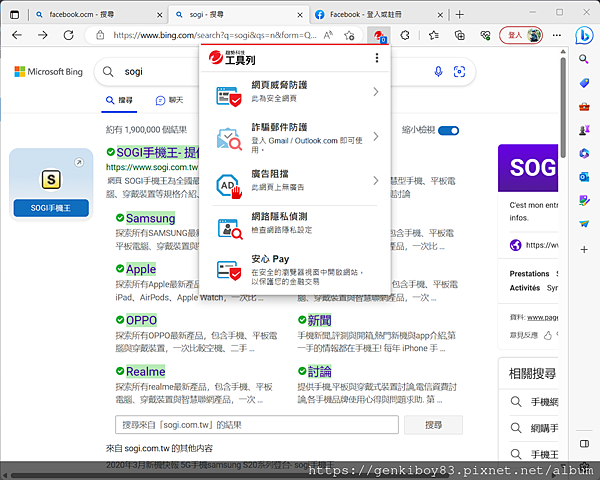Open the OPPO sublink
Viewport: 600px width, 480px height.
pos(141,320)
